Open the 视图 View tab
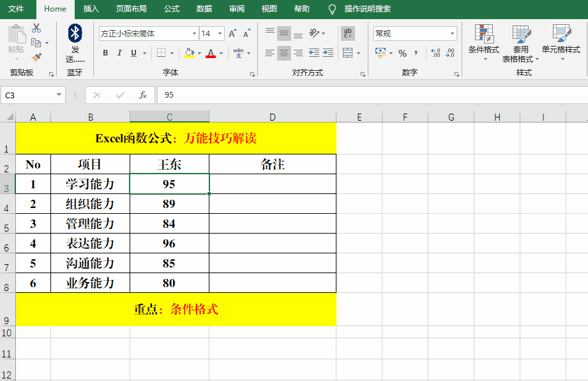 click(x=269, y=9)
